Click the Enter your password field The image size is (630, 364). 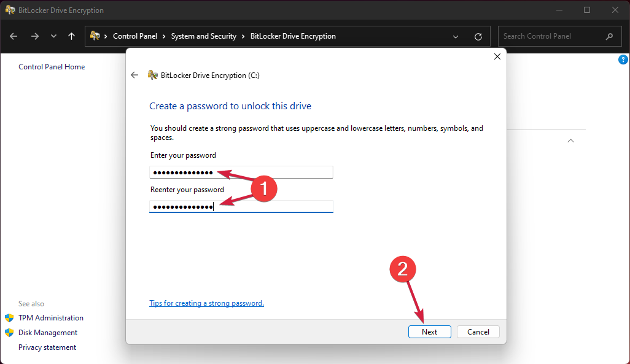(241, 172)
